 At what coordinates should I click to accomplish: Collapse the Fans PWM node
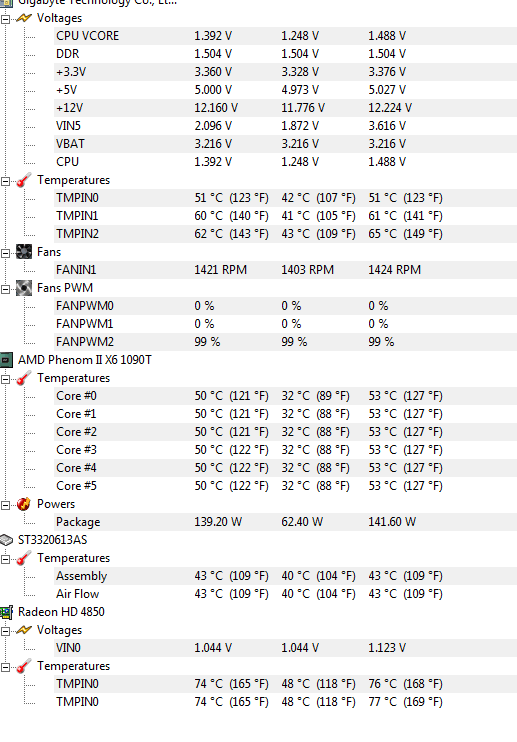click(5, 289)
